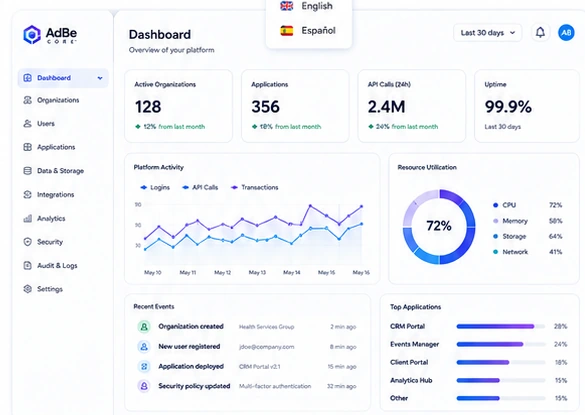The height and width of the screenshot is (415, 585).
Task: Open Settings in the sidebar
Action: point(63,289)
